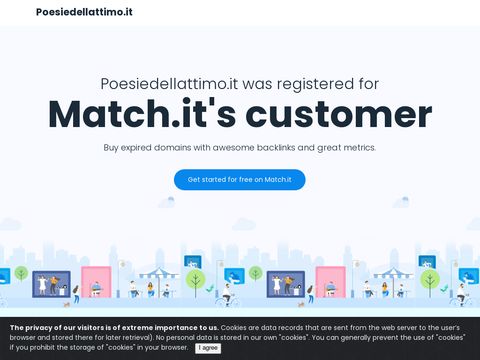
Task: Click the pink building illustration on left
Action: (96, 282)
